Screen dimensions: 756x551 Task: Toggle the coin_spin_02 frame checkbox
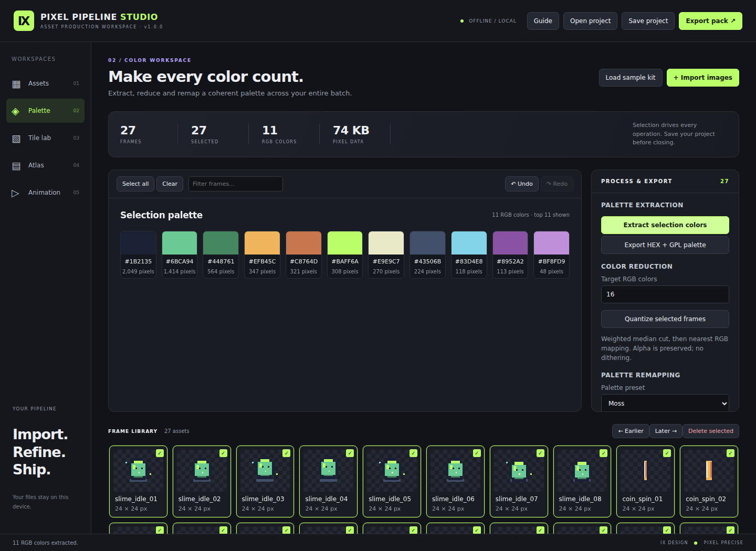pos(730,453)
